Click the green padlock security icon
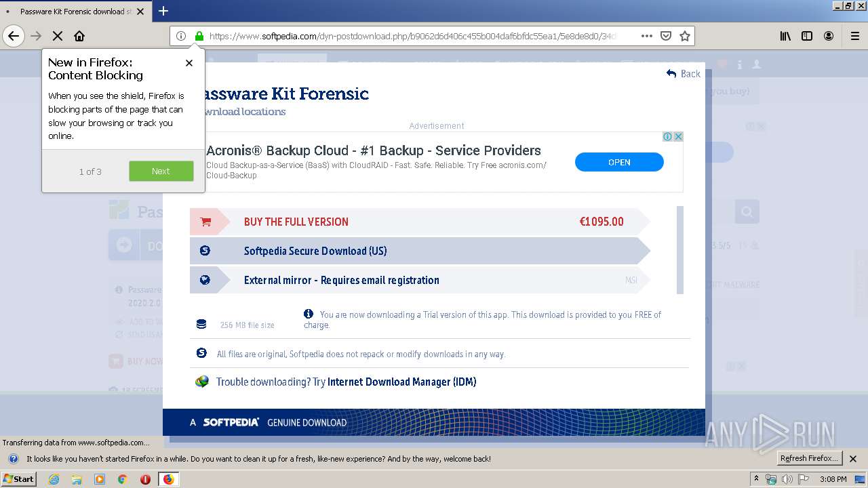Viewport: 868px width, 488px height. pos(199,36)
